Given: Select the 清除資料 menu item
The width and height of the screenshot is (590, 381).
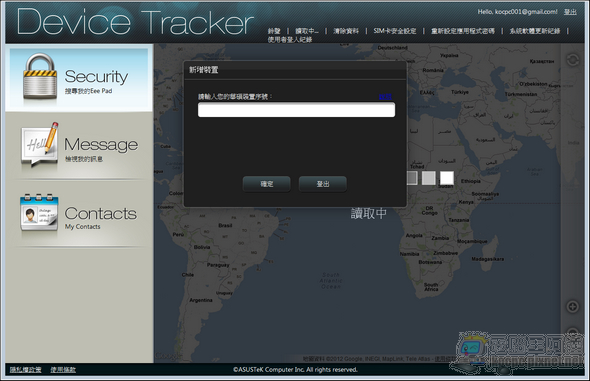Looking at the screenshot, I should click(x=346, y=31).
